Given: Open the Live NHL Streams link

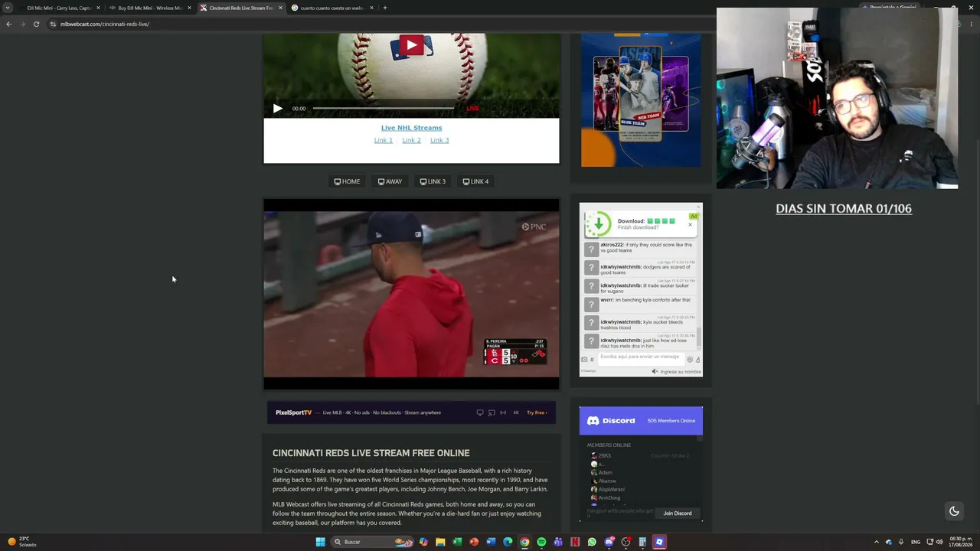Looking at the screenshot, I should (411, 128).
